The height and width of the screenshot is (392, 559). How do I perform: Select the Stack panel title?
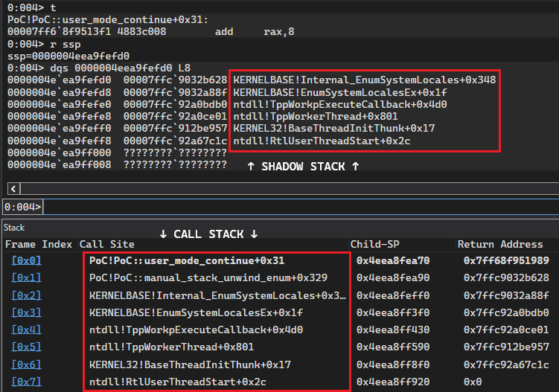[14, 228]
